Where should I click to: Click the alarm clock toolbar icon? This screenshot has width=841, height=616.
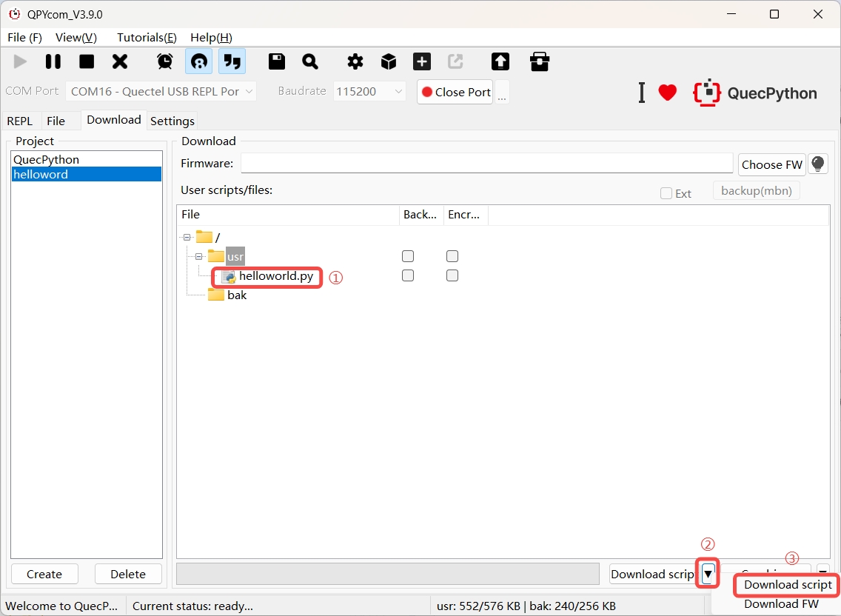pyautogui.click(x=165, y=61)
